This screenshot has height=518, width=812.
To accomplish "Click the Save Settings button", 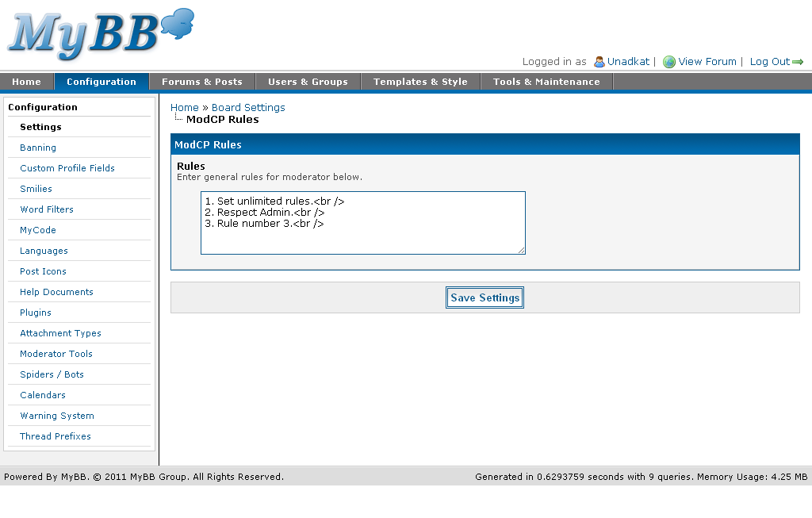I will (x=485, y=297).
